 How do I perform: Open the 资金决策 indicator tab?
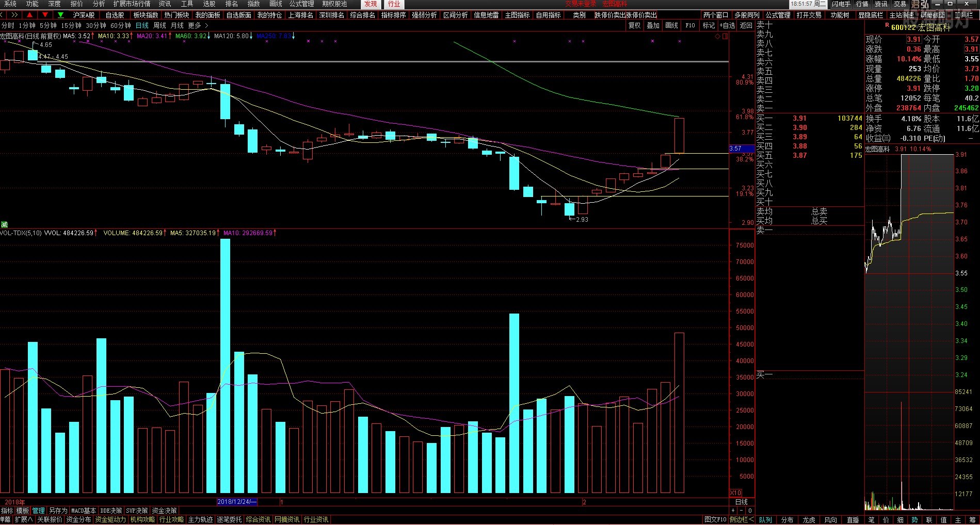pos(164,511)
